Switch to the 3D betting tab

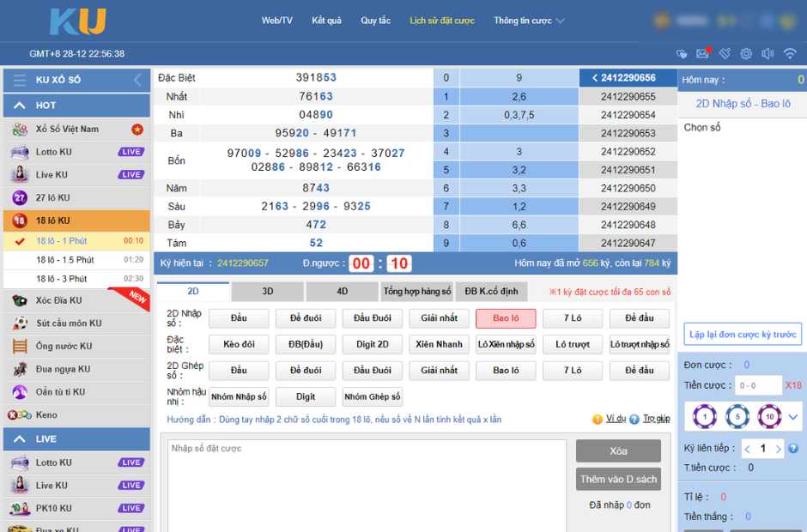click(268, 292)
